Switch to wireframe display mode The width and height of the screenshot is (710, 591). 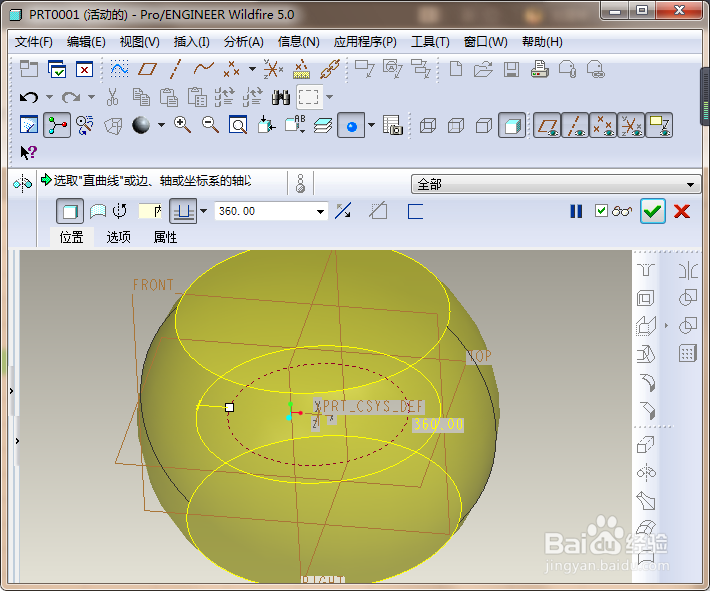(x=427, y=125)
